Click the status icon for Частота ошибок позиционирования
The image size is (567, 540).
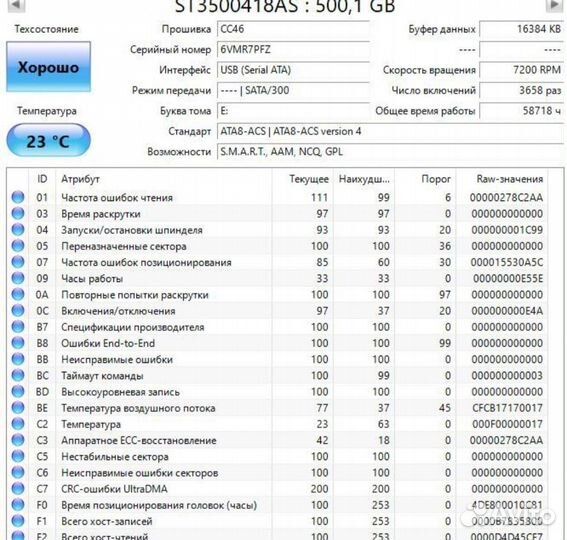(x=18, y=262)
